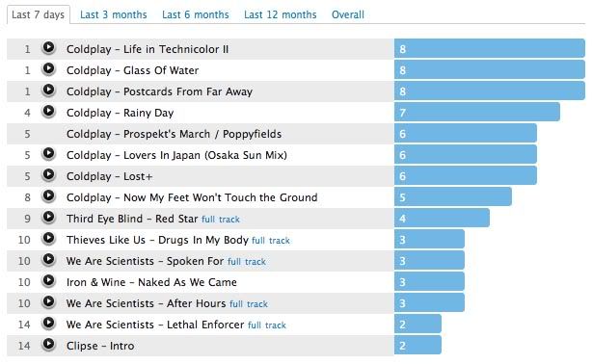This screenshot has height=364, width=592.
Task: Switch to Last 6 months tab
Action: tap(195, 14)
